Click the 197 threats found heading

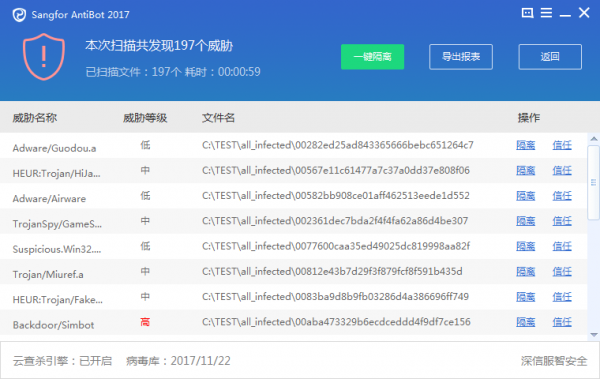pyautogui.click(x=159, y=46)
